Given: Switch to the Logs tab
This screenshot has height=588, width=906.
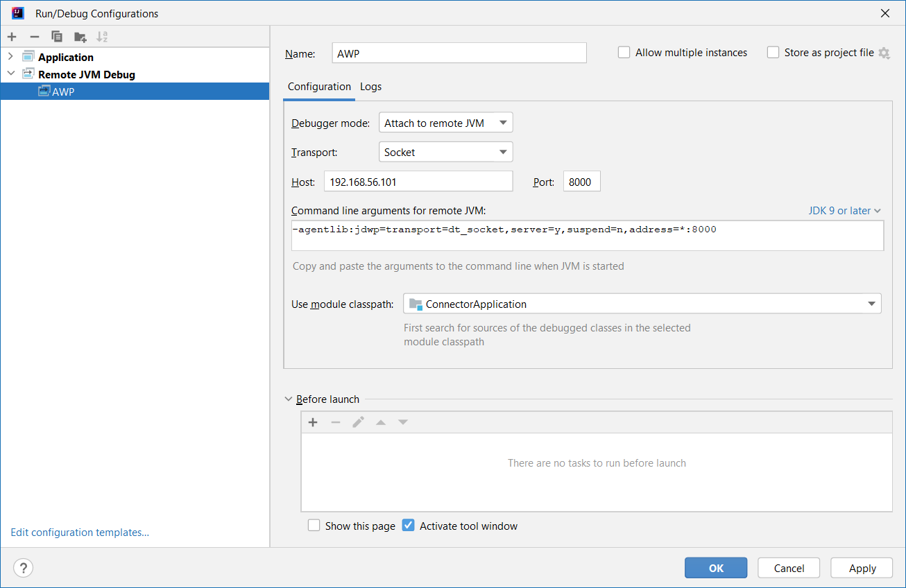Looking at the screenshot, I should 370,87.
